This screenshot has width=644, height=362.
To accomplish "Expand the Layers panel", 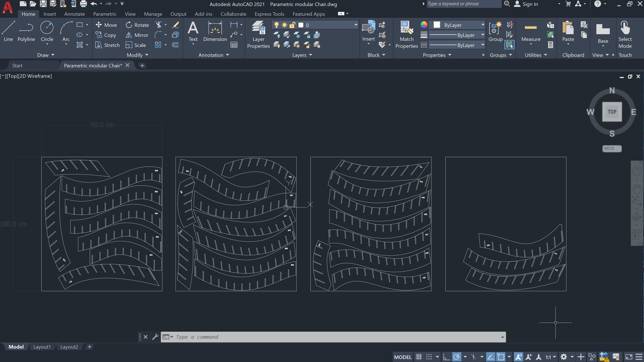I will pos(302,55).
